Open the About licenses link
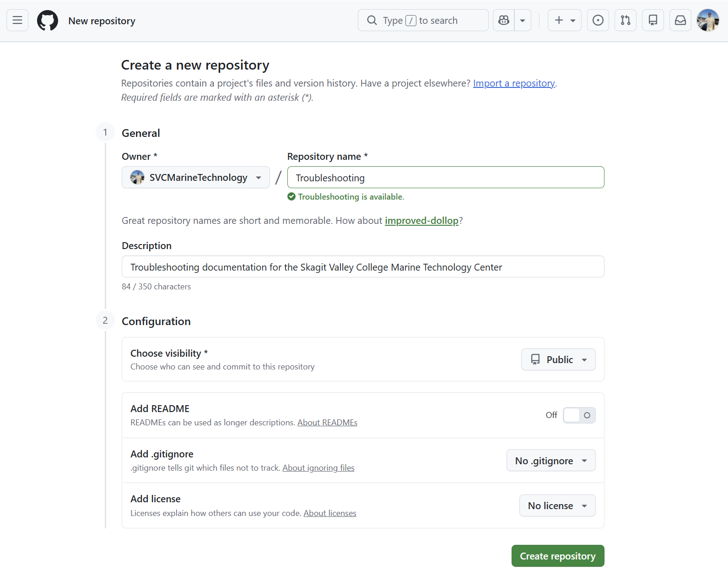Viewport: 728px width, 581px height. (330, 513)
